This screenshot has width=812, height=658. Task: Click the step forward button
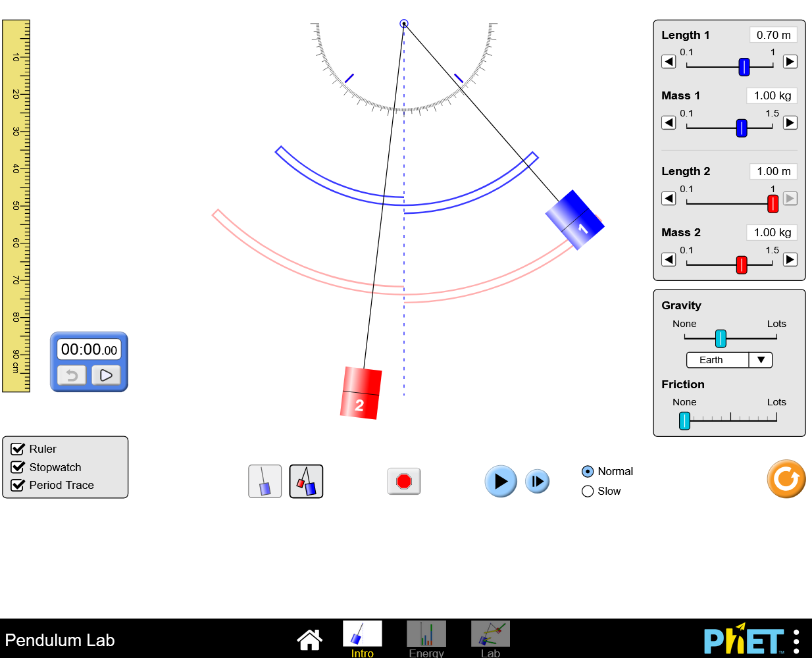click(537, 482)
